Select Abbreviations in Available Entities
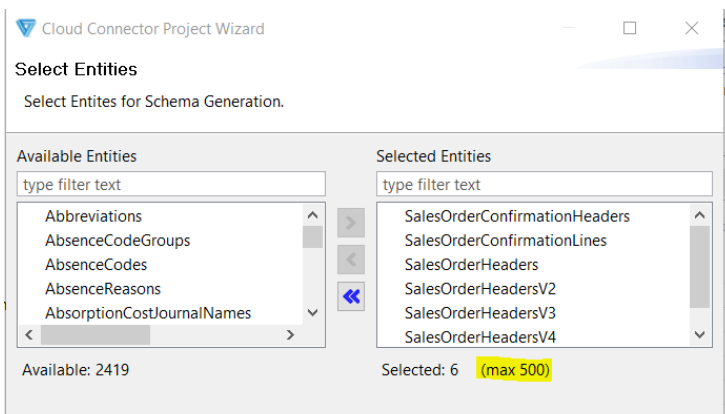This screenshot has width=725, height=414. (93, 216)
